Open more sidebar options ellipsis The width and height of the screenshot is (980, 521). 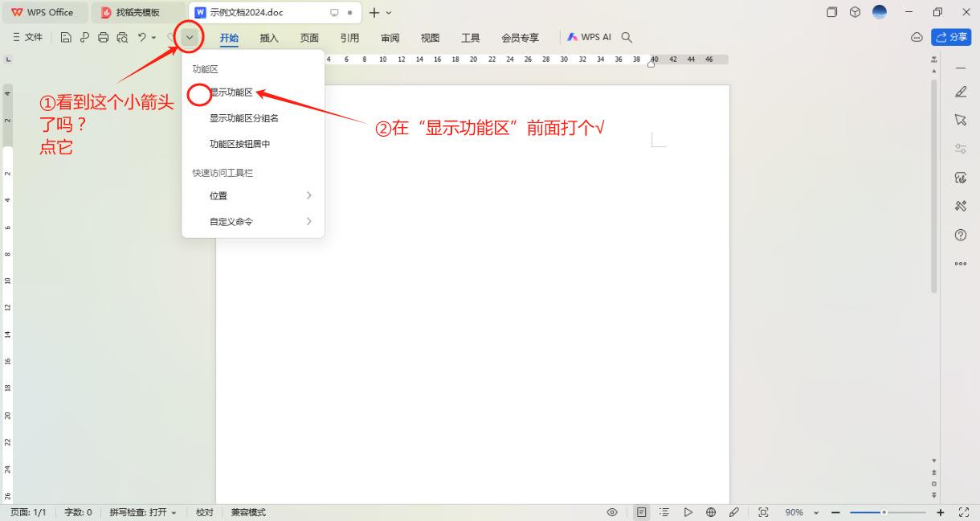point(961,263)
